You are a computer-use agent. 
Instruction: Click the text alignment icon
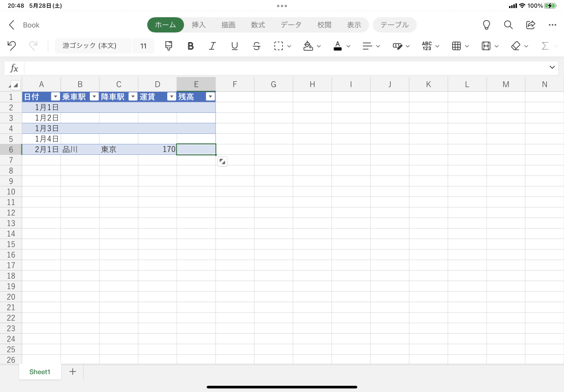point(367,46)
